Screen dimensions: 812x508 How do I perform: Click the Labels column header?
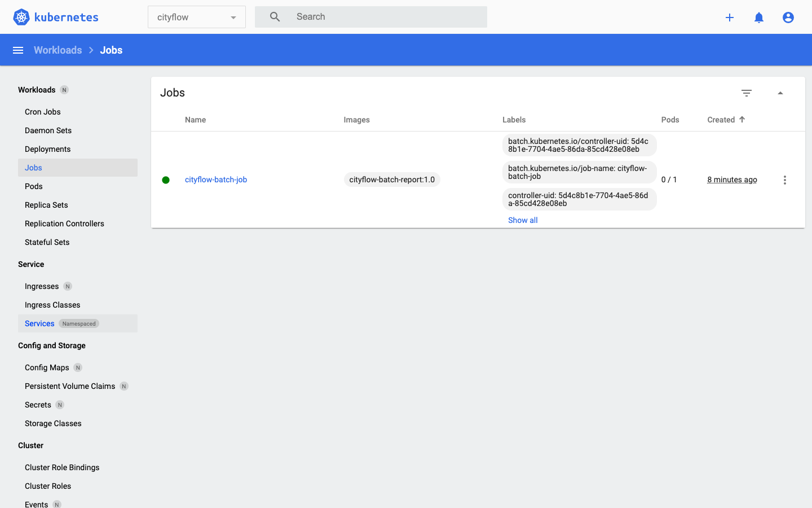[514, 120]
